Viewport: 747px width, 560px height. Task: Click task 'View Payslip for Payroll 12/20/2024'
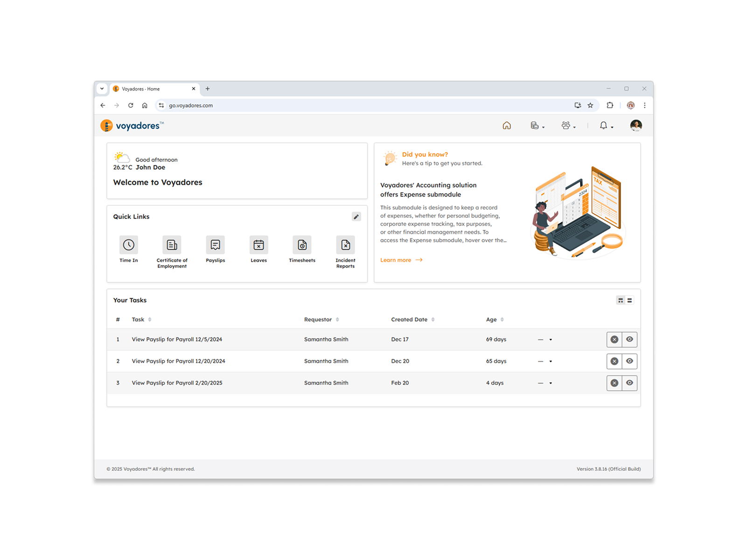tap(178, 361)
